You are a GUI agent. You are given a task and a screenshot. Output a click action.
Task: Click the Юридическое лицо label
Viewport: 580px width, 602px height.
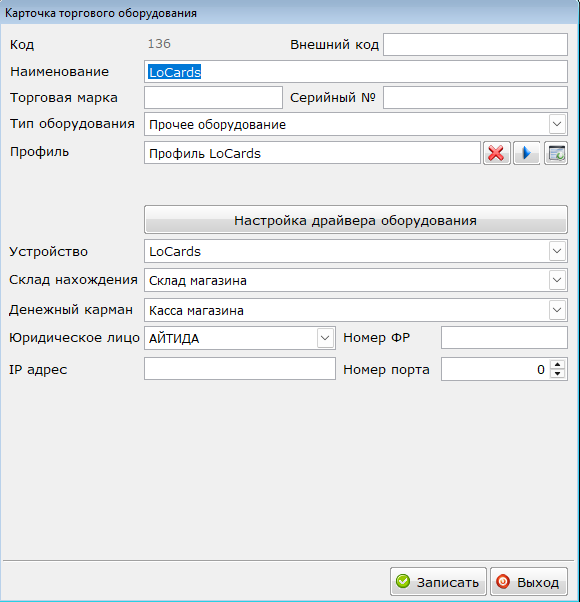74,337
